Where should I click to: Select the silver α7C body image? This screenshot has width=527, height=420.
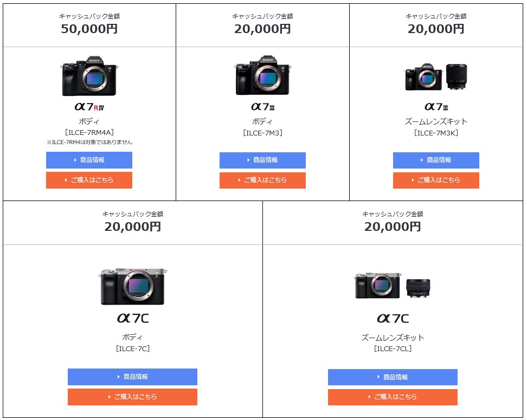[x=133, y=287]
